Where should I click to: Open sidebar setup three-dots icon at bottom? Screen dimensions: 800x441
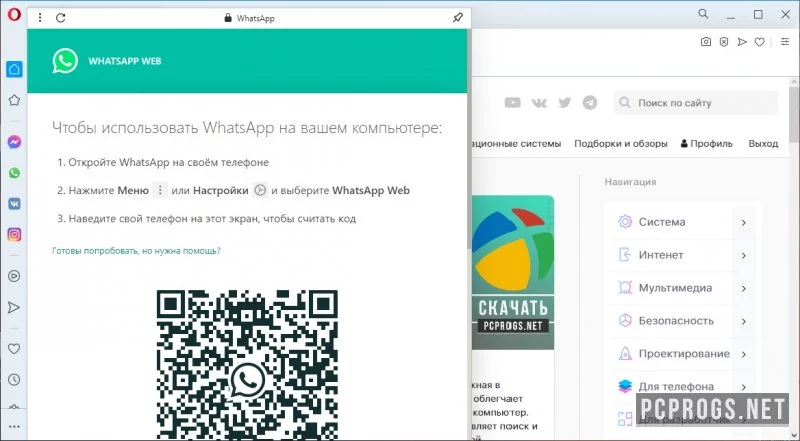(14, 427)
